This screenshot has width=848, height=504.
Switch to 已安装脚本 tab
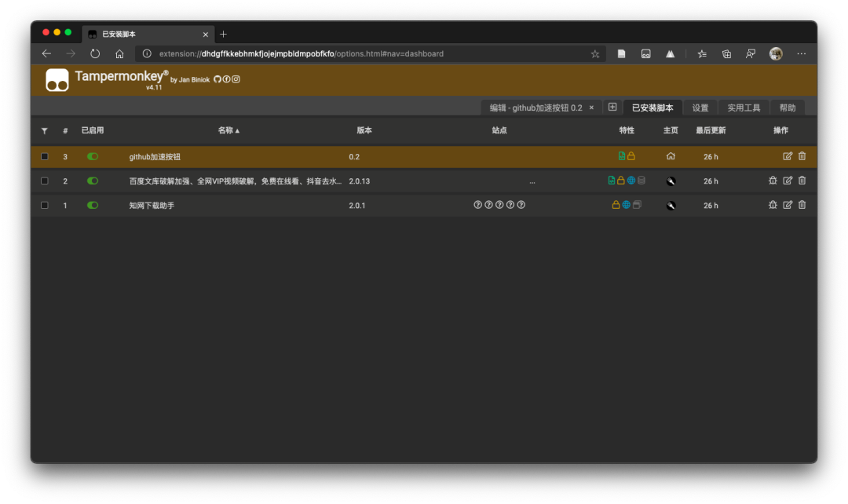click(x=652, y=108)
